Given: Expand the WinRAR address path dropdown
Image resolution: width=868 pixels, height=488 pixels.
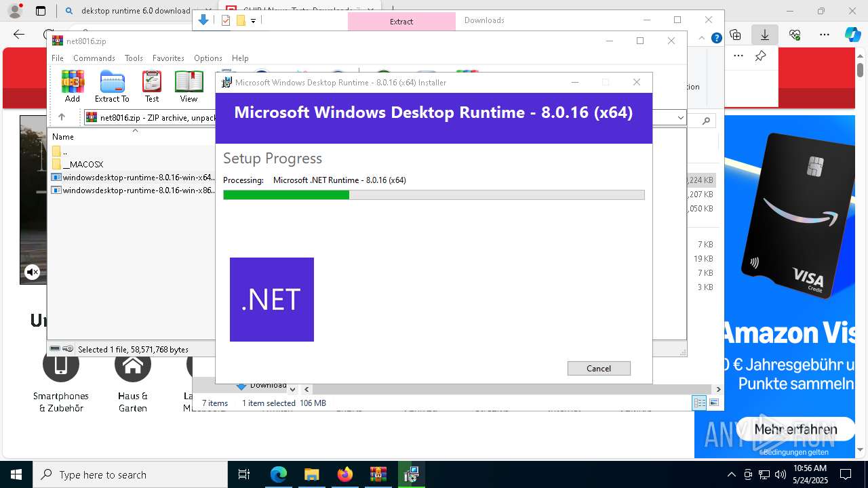Looking at the screenshot, I should (x=681, y=118).
